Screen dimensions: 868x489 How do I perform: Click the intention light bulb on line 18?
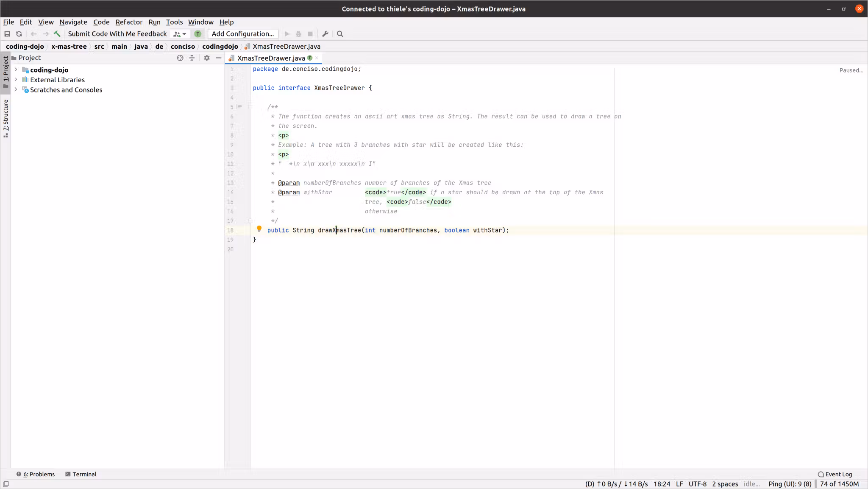coord(259,229)
